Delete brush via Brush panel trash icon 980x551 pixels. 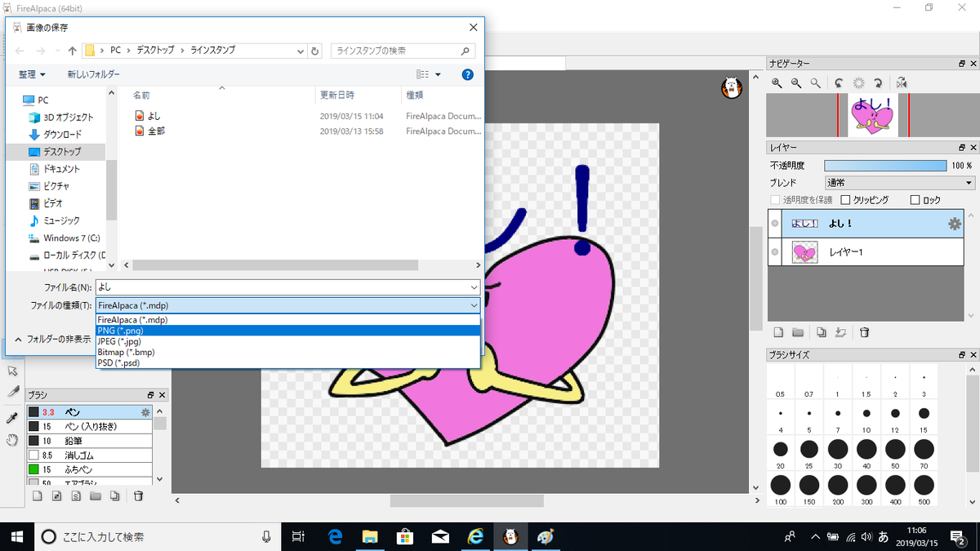click(138, 495)
